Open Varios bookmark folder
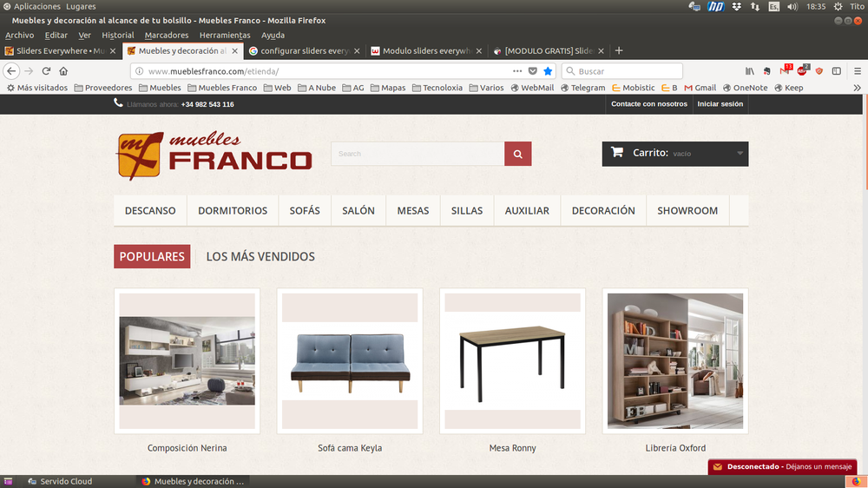Screen dimensions: 868x488 pyautogui.click(x=486, y=88)
